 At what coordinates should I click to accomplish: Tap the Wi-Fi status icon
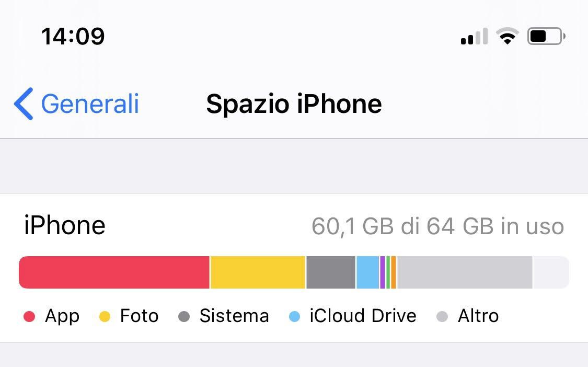tap(506, 37)
